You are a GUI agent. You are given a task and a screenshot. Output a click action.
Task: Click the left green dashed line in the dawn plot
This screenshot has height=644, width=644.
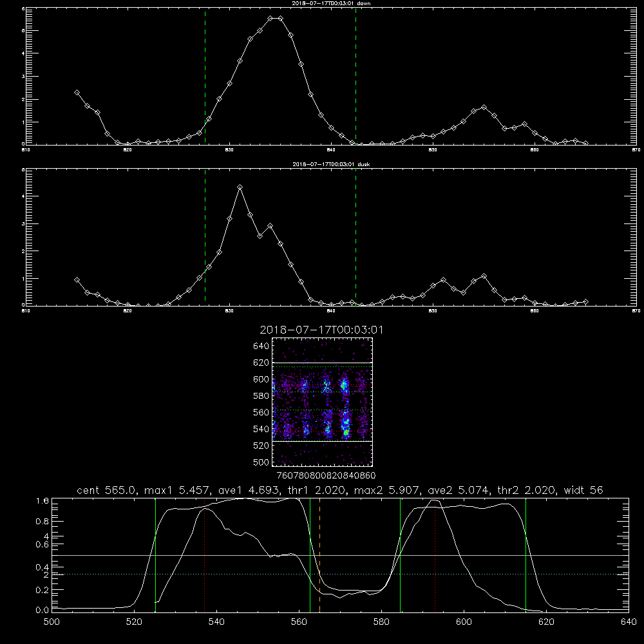[205, 77]
